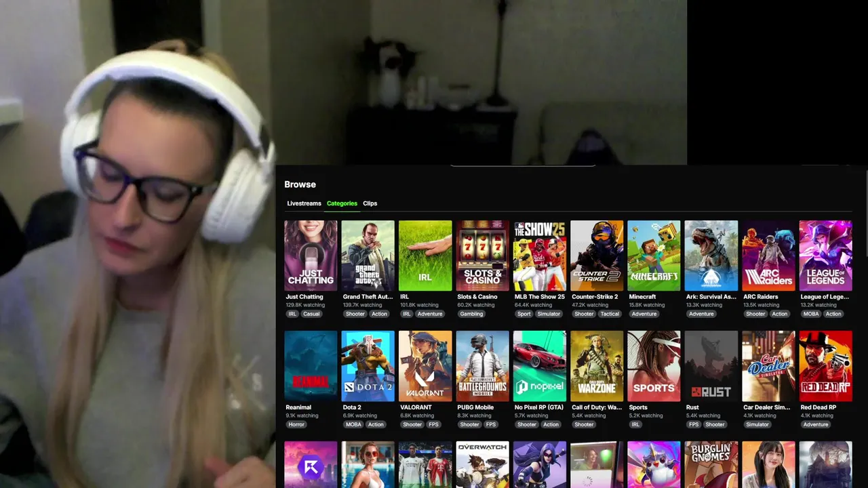Screen dimensions: 868x488
Task: Click the MOBA tag under Dota 2
Action: 353,424
